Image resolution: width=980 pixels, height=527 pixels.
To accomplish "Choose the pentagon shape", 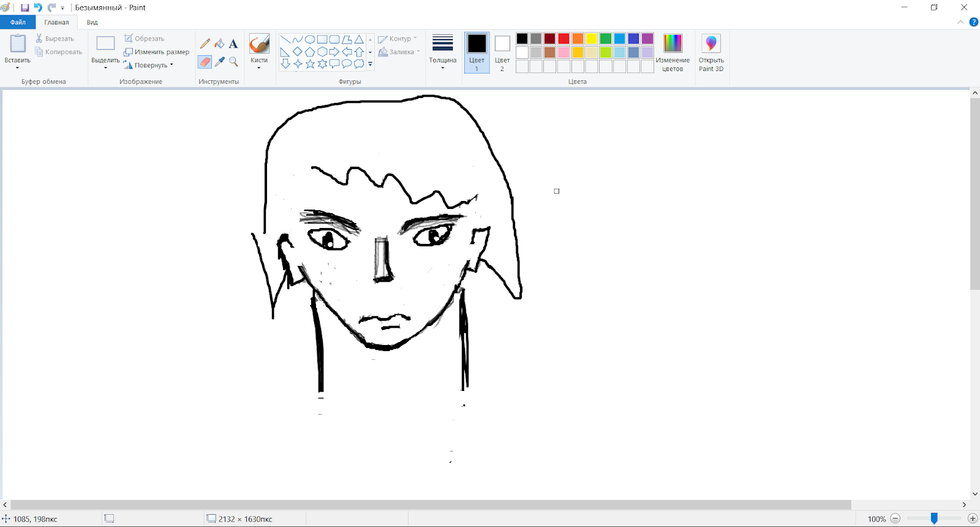I will pyautogui.click(x=310, y=51).
